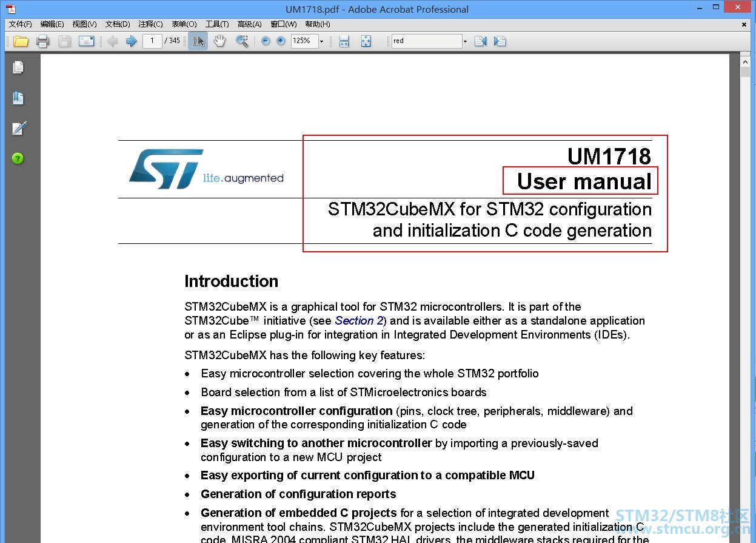Click the 'UM1718' title text
Image resolution: width=756 pixels, height=543 pixels.
pyautogui.click(x=609, y=157)
